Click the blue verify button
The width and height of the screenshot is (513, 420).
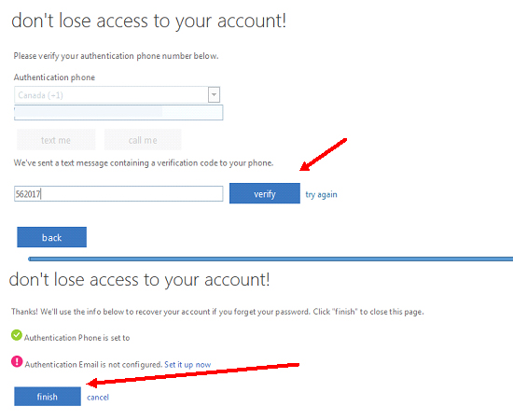pos(265,193)
